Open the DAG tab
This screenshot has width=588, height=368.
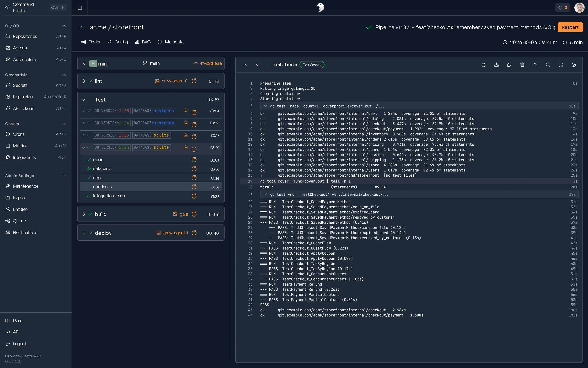143,42
